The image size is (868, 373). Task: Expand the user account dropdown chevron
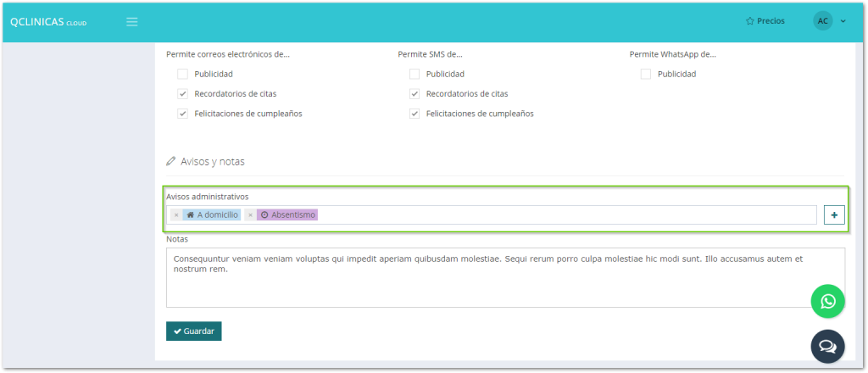(843, 21)
